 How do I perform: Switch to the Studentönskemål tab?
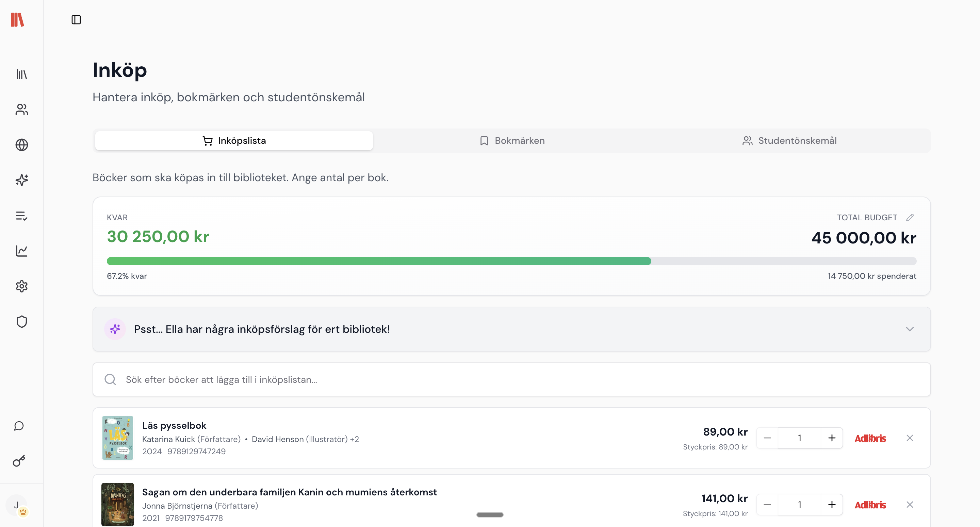pos(789,141)
